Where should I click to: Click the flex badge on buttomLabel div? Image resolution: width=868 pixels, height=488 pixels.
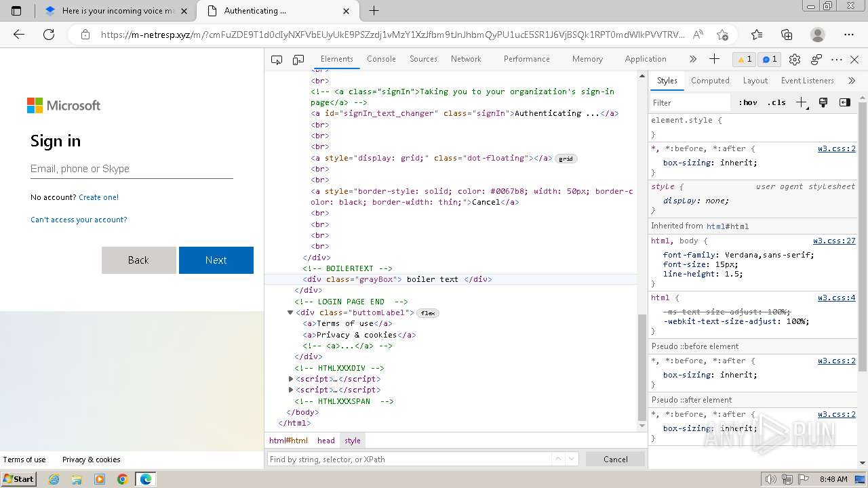(x=427, y=313)
